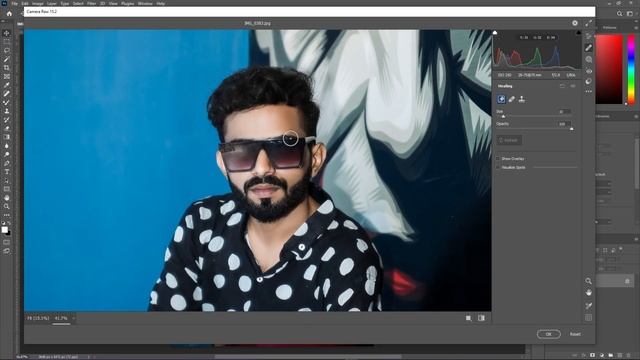Select the Camera Raw Zoom tool
This screenshot has width=640, height=360.
click(x=589, y=281)
